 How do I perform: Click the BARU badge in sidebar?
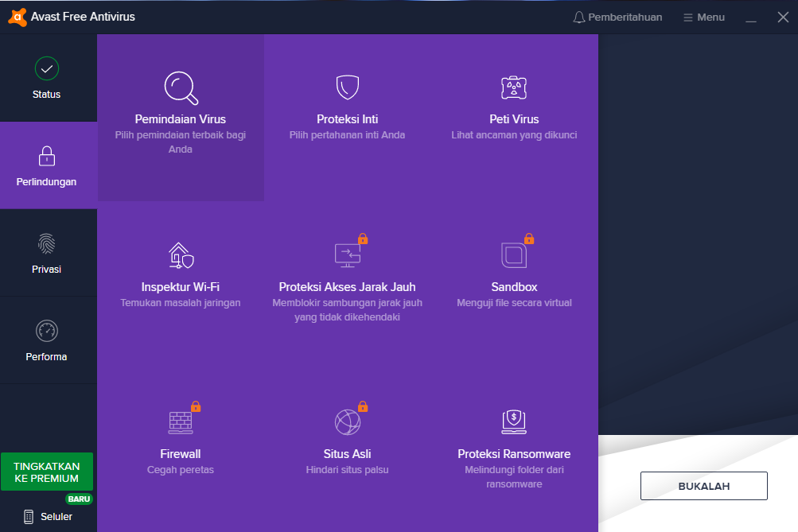click(79, 499)
